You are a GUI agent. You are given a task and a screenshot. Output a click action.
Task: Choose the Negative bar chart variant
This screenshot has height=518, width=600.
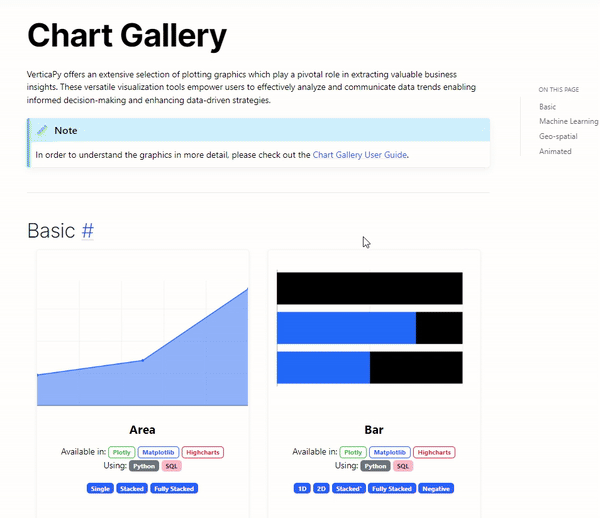coord(436,489)
